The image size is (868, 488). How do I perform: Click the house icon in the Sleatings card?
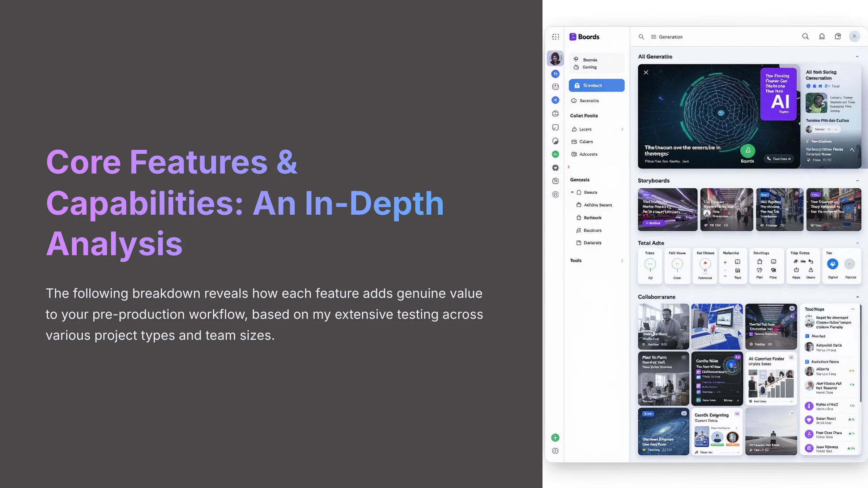click(759, 261)
